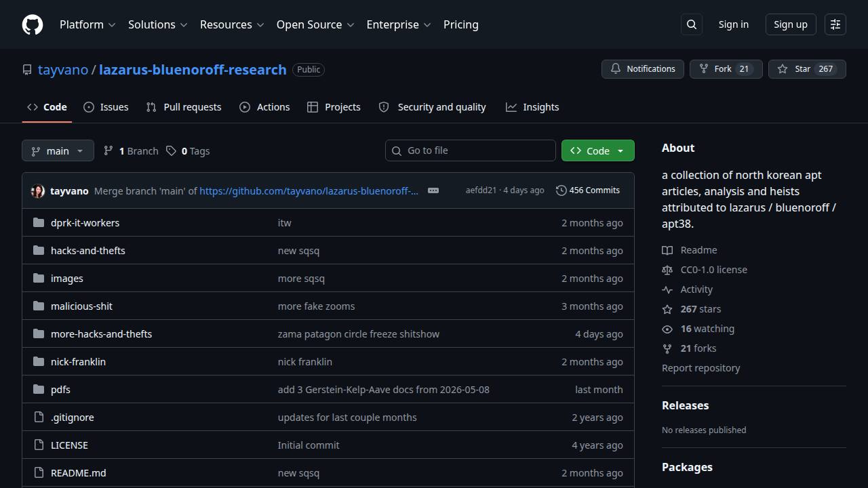Viewport: 868px width, 488px height.
Task: Open the malicious-shit folder
Action: pyautogui.click(x=81, y=306)
